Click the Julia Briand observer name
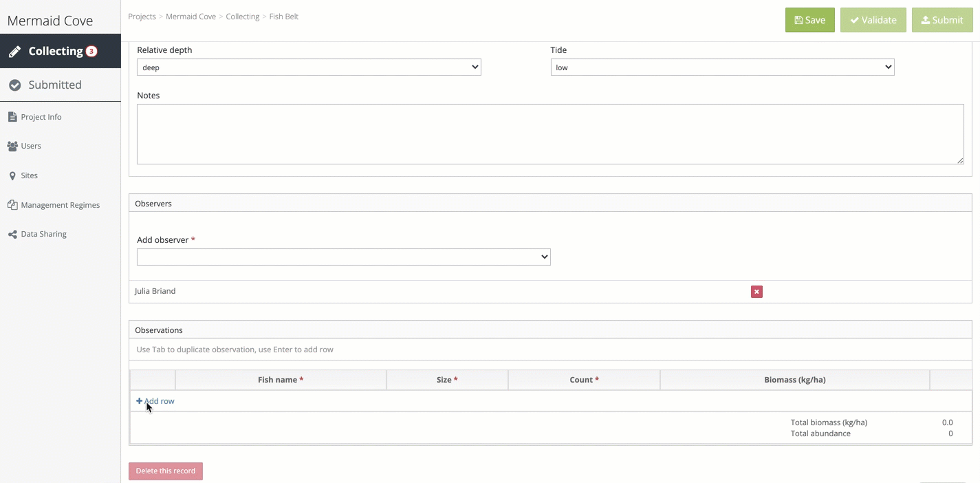Image resolution: width=980 pixels, height=483 pixels. (x=155, y=291)
